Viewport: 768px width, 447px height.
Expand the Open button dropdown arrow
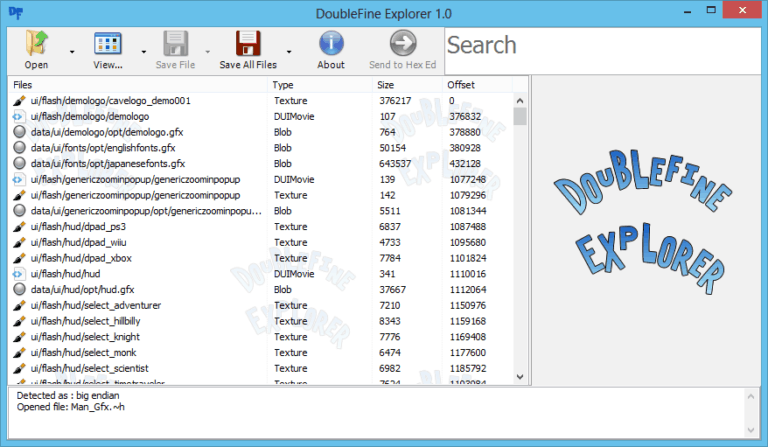[72, 50]
